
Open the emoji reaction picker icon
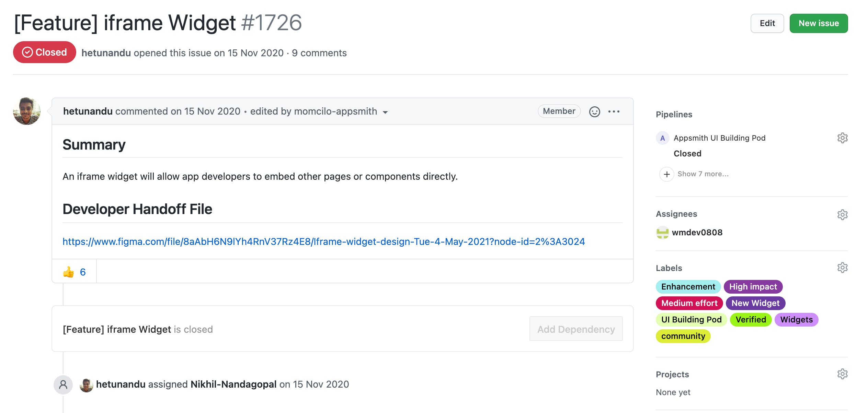pos(594,111)
